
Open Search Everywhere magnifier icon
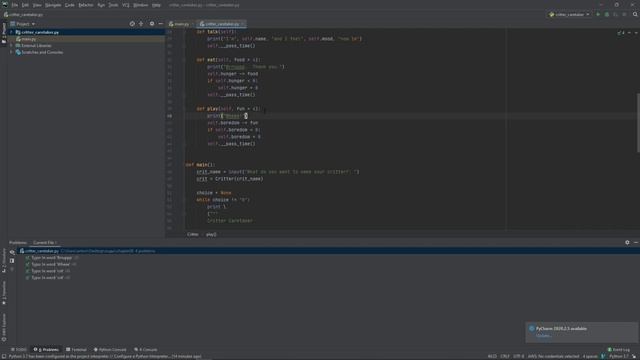click(x=635, y=15)
